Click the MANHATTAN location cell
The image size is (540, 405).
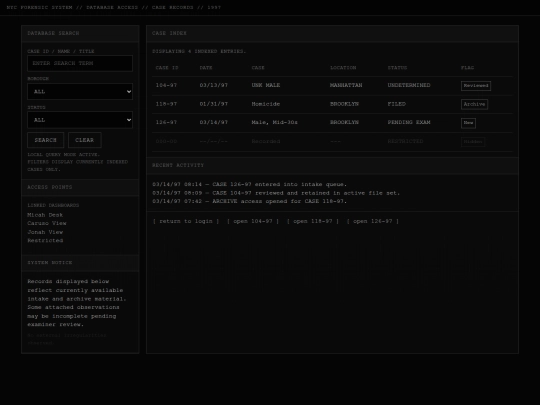tap(346, 85)
